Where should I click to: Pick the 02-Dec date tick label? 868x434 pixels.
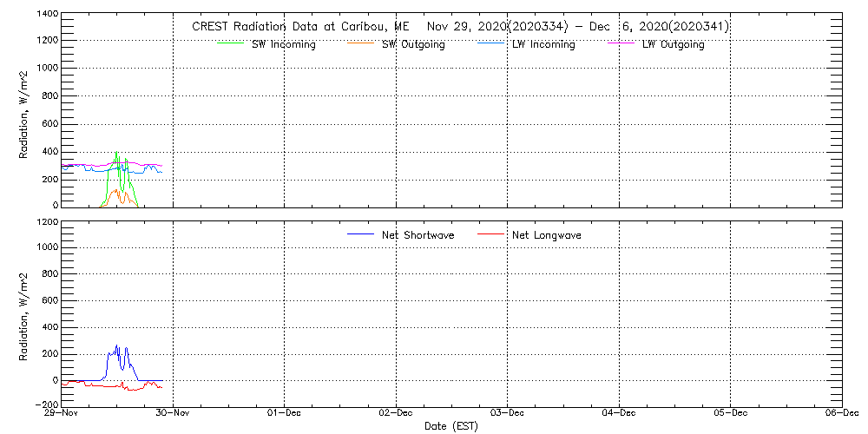click(396, 413)
